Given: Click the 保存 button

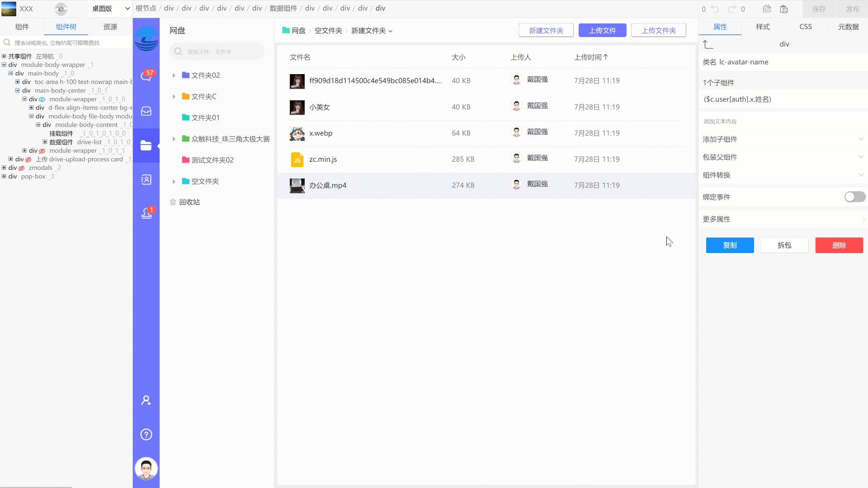Looking at the screenshot, I should pyautogui.click(x=819, y=9).
